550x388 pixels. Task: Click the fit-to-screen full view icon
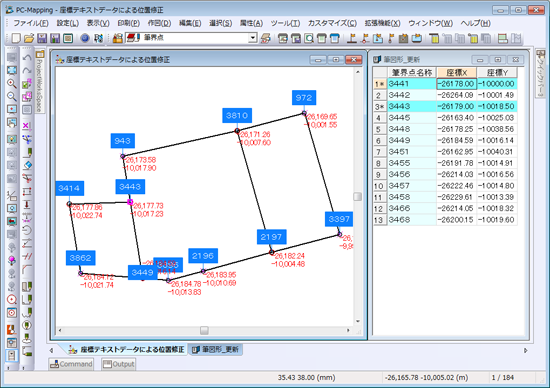coord(12,70)
